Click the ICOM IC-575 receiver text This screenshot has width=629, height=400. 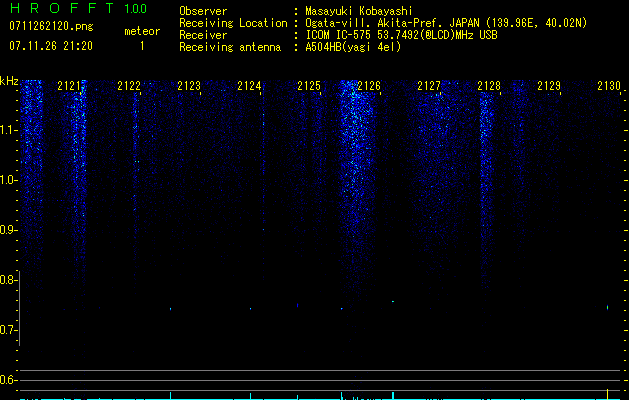(x=401, y=35)
